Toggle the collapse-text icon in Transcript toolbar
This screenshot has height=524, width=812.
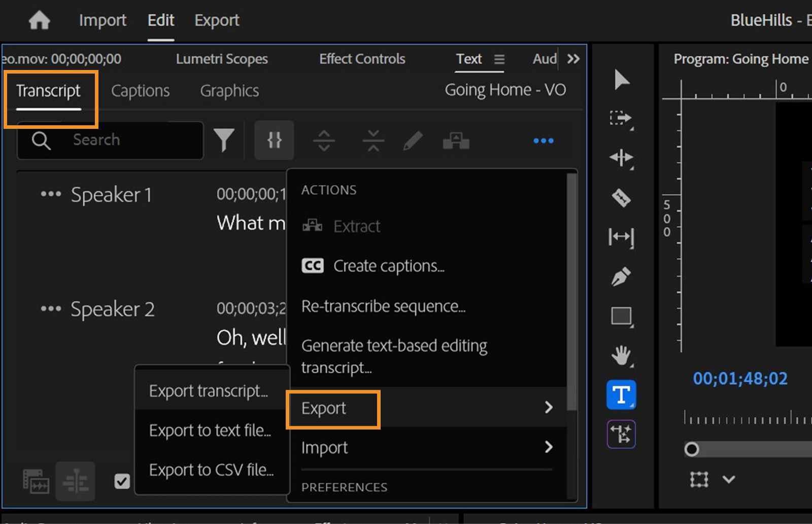[x=373, y=140]
